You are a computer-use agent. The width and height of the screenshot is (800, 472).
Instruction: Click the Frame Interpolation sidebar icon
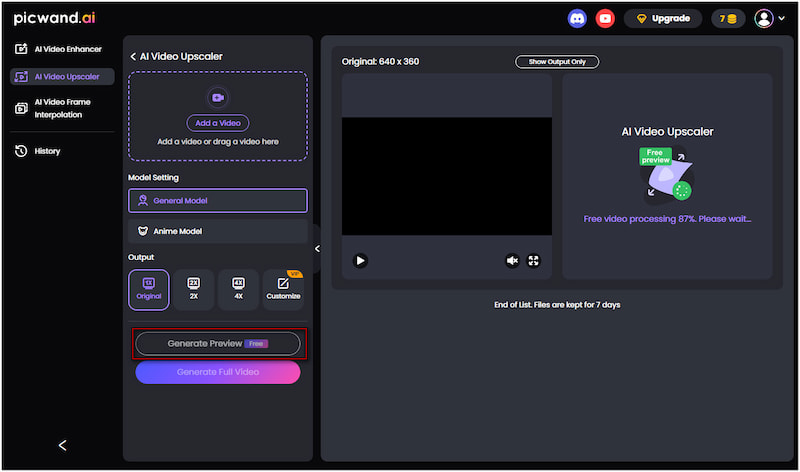21,108
